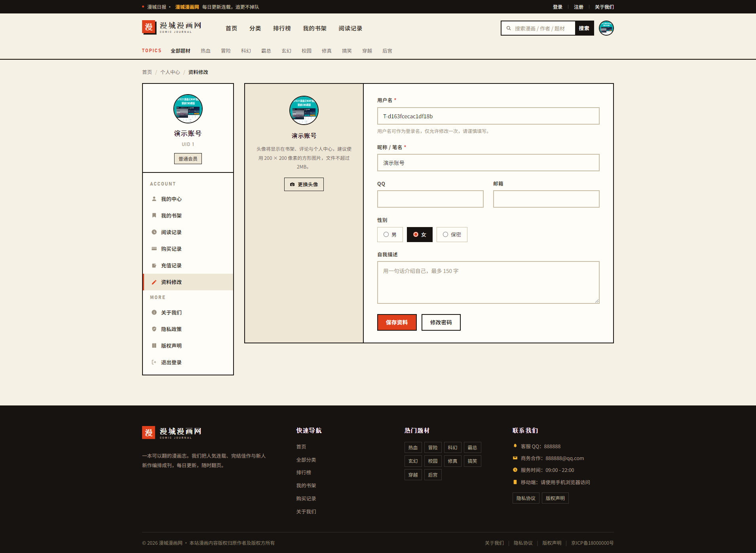Click the 修改密码 button
756x553 pixels.
pos(441,322)
